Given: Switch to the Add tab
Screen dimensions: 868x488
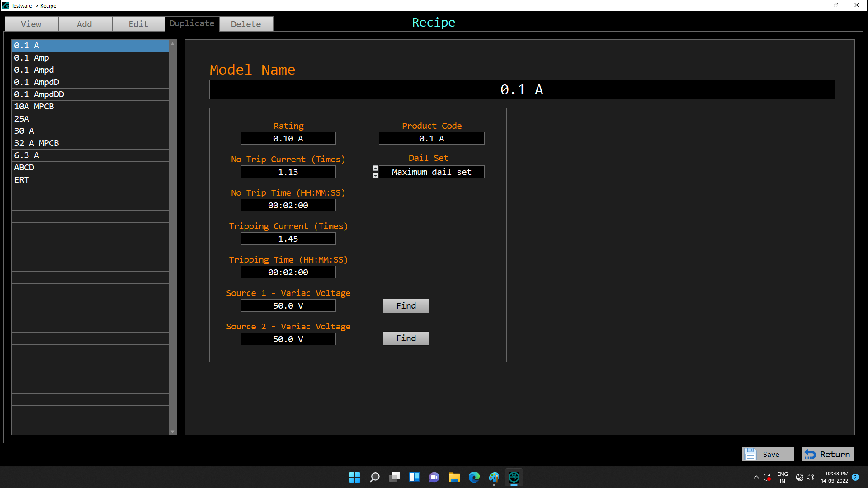Looking at the screenshot, I should (85, 24).
